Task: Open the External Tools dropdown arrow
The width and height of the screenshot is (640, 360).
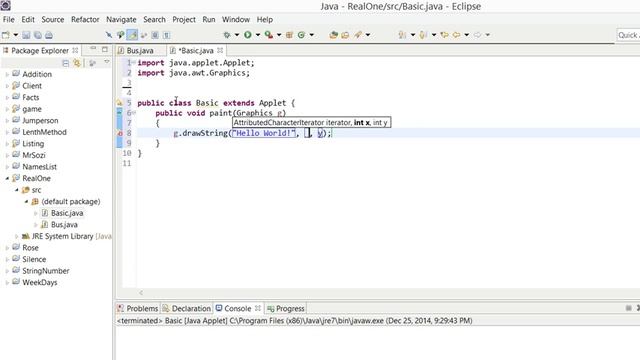Action: [279, 35]
